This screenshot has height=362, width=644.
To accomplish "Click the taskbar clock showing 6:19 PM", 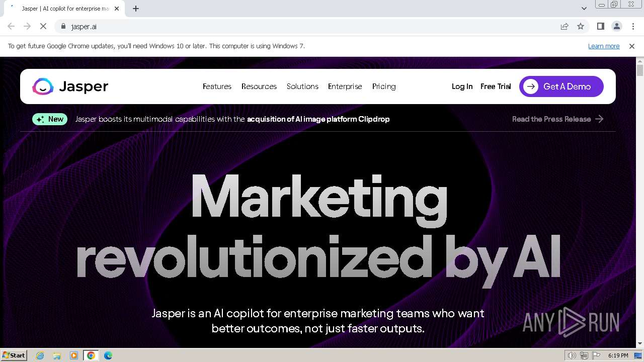I will pos(618,355).
